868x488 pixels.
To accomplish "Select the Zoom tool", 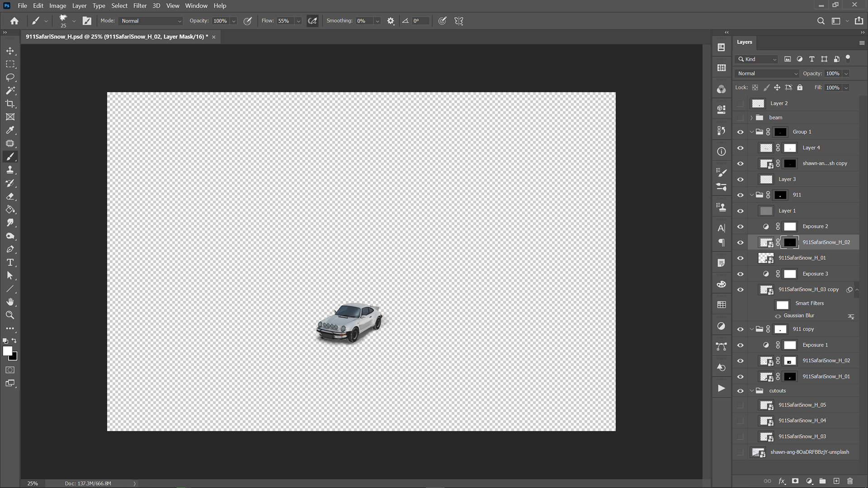I will pos(10,315).
